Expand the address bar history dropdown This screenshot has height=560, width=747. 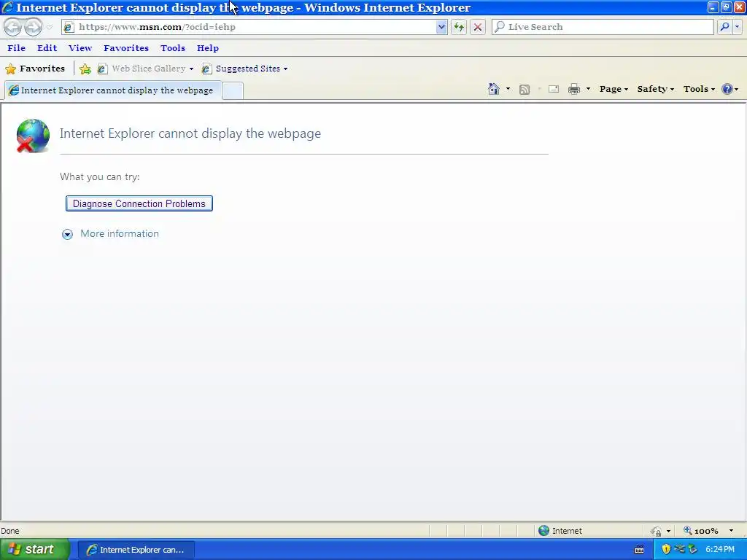pyautogui.click(x=441, y=27)
